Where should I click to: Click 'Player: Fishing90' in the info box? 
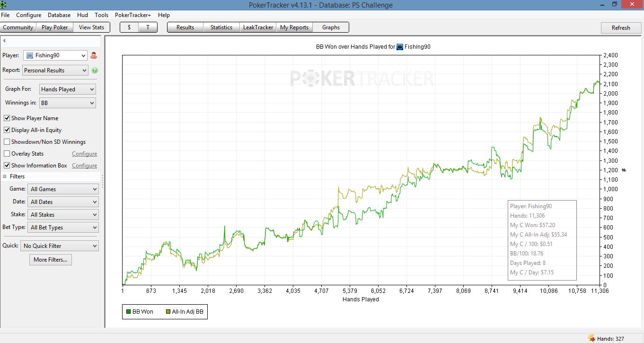pos(531,206)
